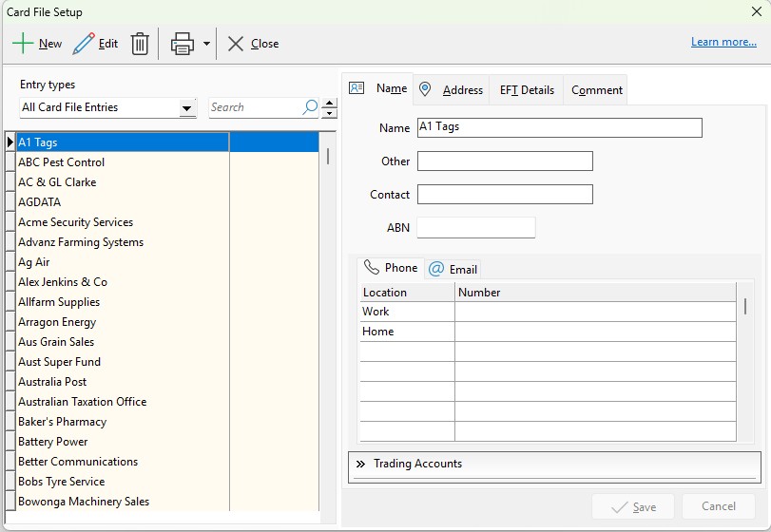This screenshot has width=771, height=532.
Task: Open the Learn more link
Action: click(x=723, y=42)
